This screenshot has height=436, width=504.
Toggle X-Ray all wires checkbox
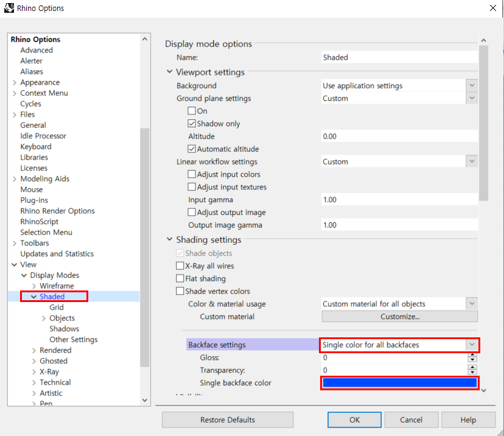180,266
